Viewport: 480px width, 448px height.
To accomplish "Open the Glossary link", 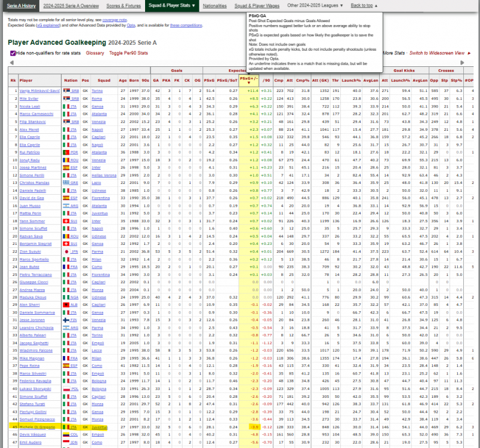I will (x=95, y=53).
